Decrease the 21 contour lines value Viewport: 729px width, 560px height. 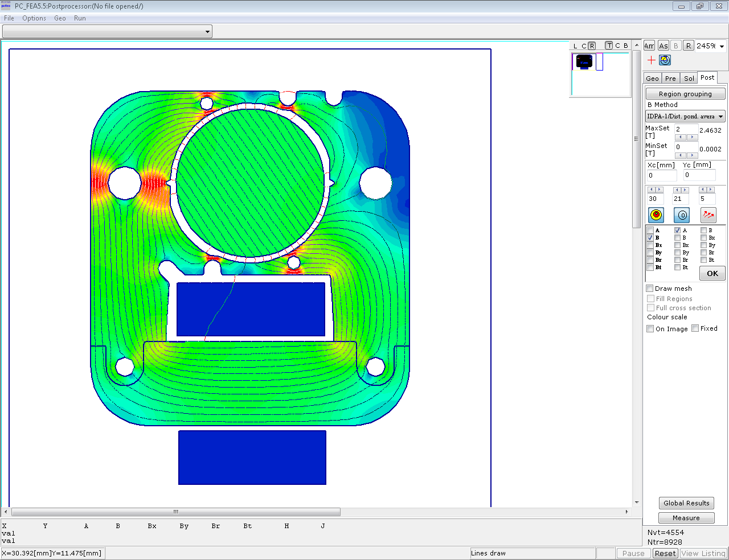tap(677, 190)
